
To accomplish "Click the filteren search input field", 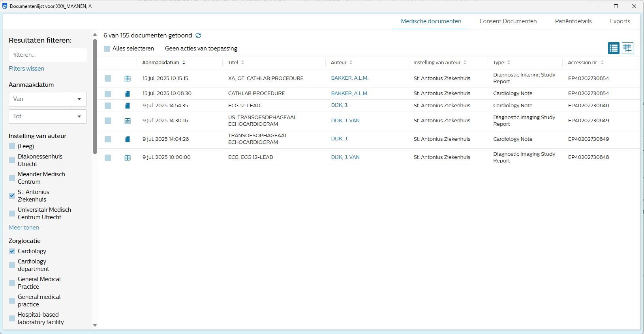I will point(48,55).
